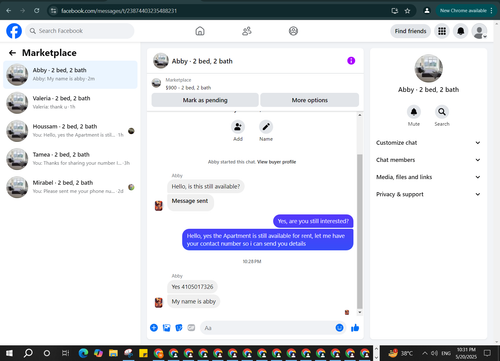500x361 pixels.
Task: Choose a sticker in the composer
Action: click(x=179, y=328)
